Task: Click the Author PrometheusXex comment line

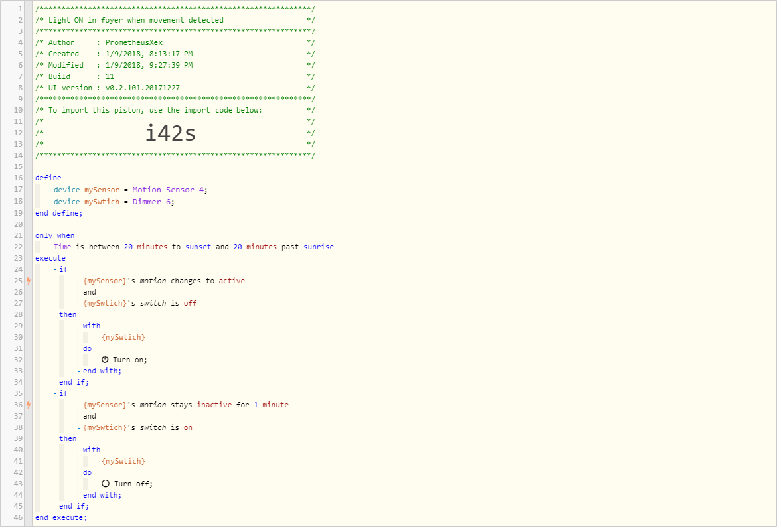Action: click(x=175, y=43)
